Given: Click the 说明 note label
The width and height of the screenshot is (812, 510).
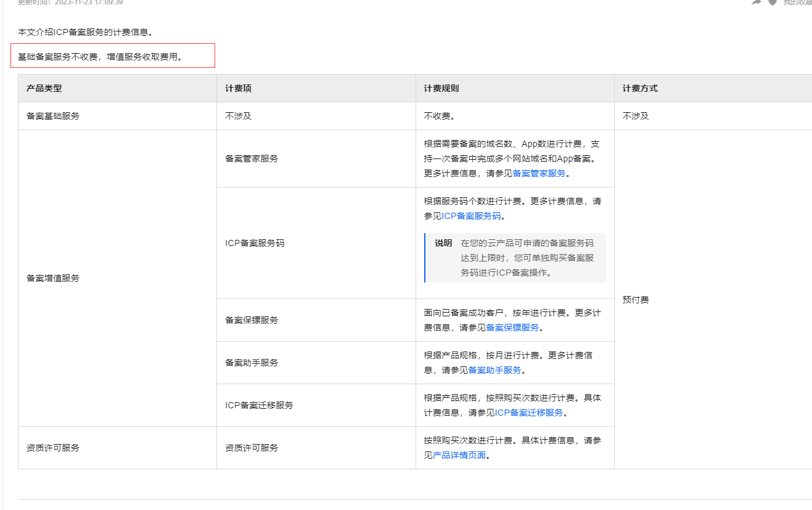Looking at the screenshot, I should tap(443, 243).
